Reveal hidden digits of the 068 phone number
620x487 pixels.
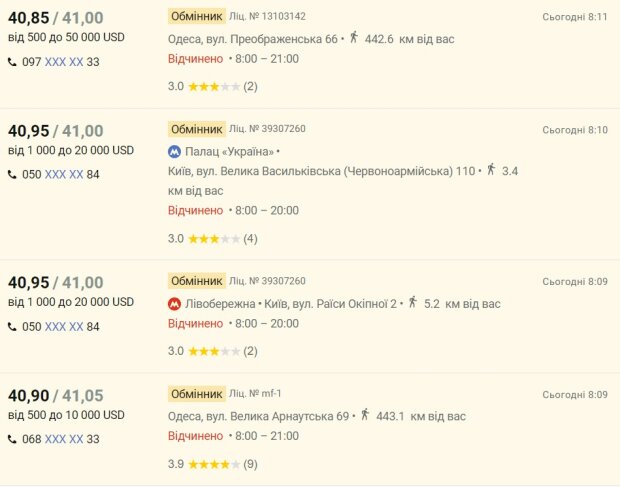pyautogui.click(x=64, y=439)
